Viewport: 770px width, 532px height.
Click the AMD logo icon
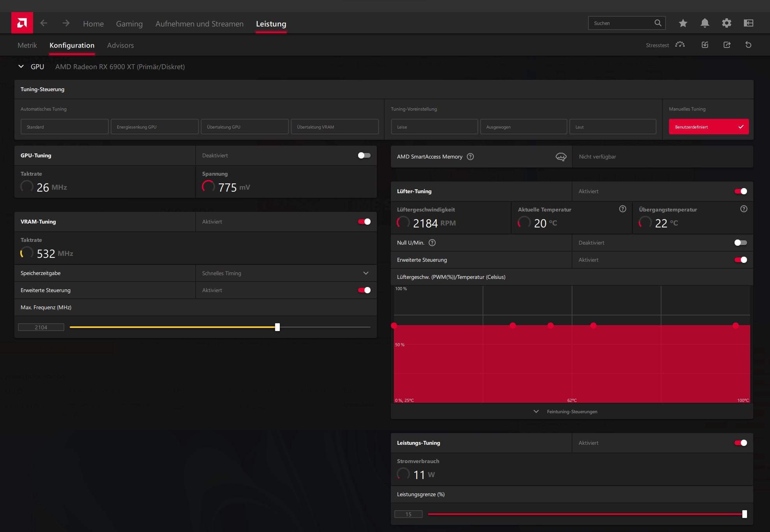(x=22, y=23)
